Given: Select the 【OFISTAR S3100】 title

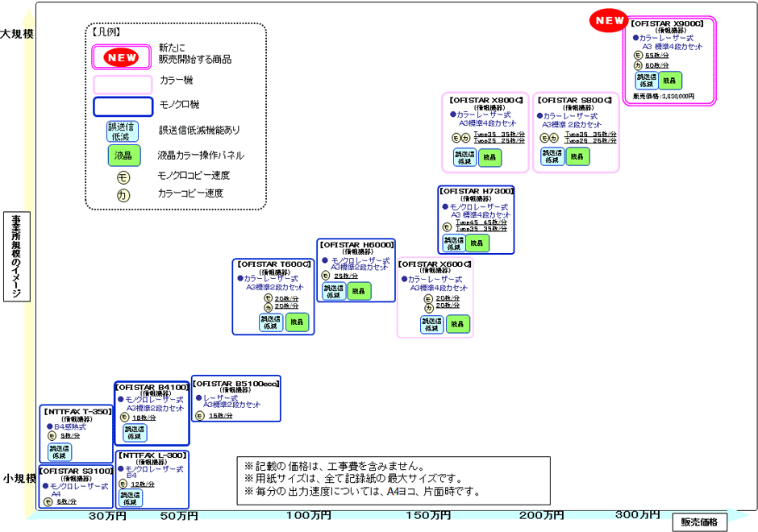Looking at the screenshot, I should tap(77, 471).
